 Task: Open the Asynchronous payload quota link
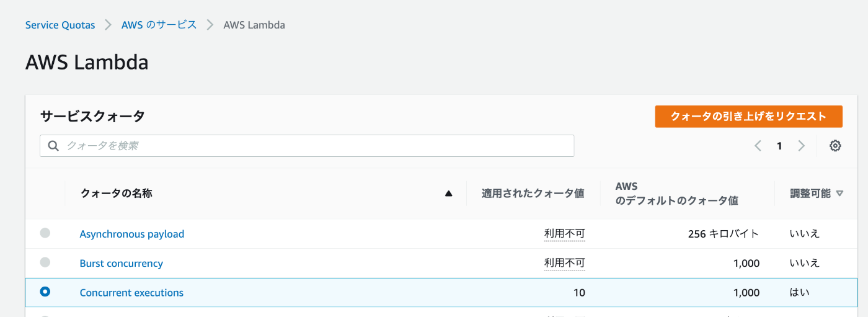(x=132, y=234)
